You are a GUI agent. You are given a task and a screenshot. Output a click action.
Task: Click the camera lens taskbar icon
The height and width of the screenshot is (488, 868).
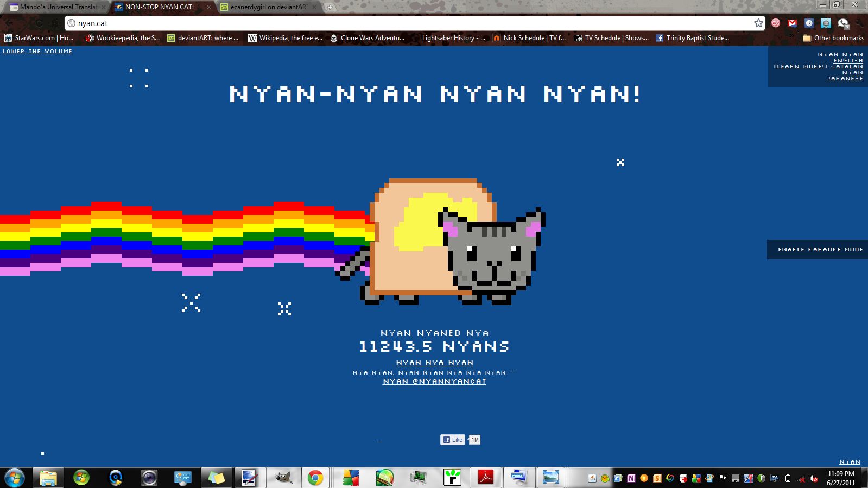(149, 478)
